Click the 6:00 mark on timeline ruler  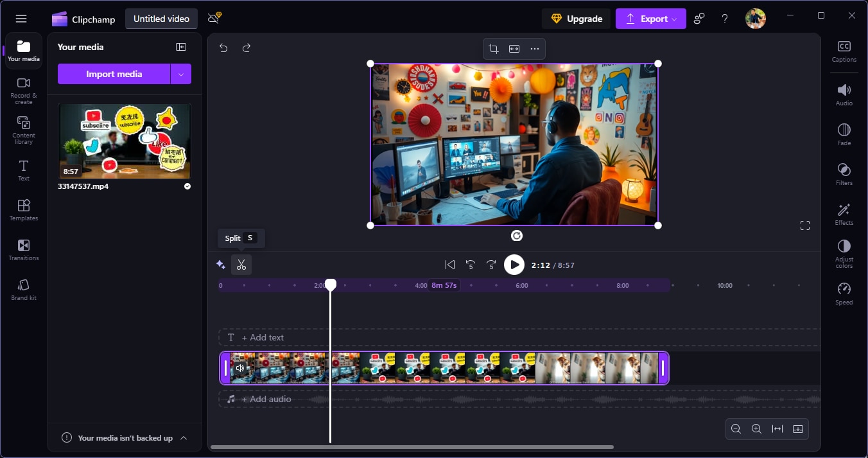point(522,285)
